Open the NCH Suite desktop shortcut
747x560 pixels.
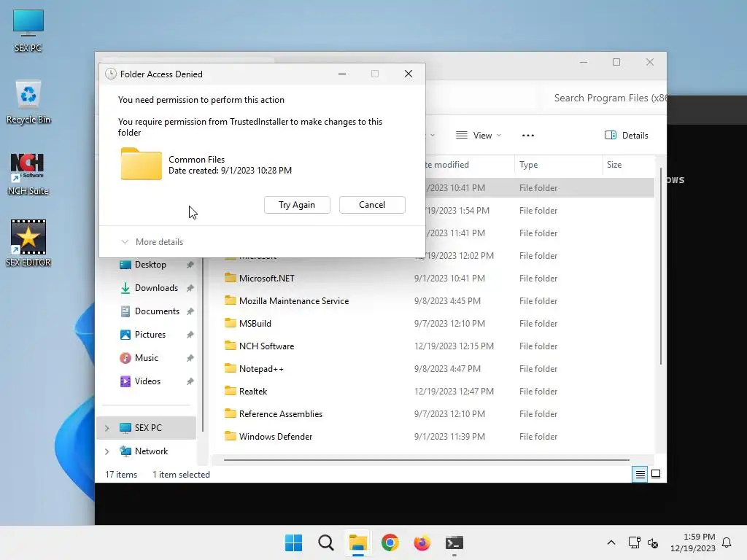28,174
